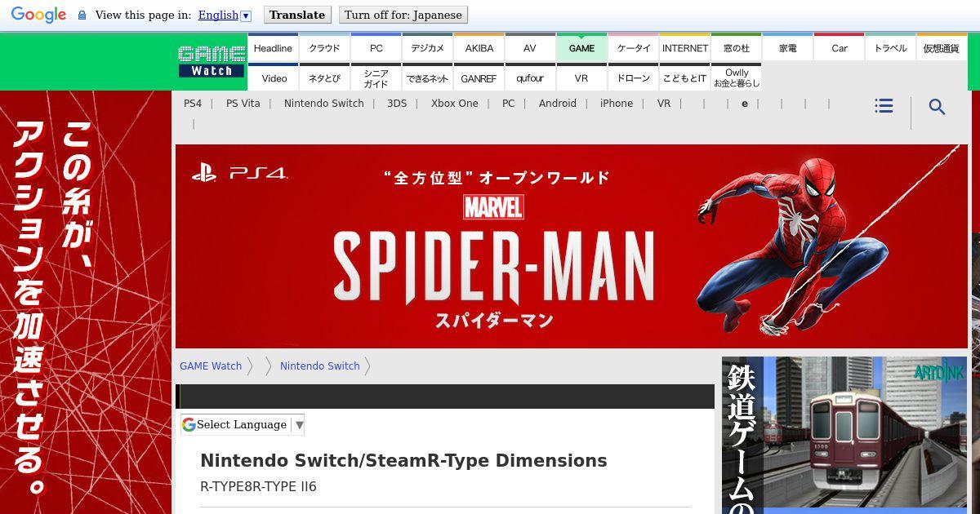Click the R-Type Dimensions article headline

(403, 461)
